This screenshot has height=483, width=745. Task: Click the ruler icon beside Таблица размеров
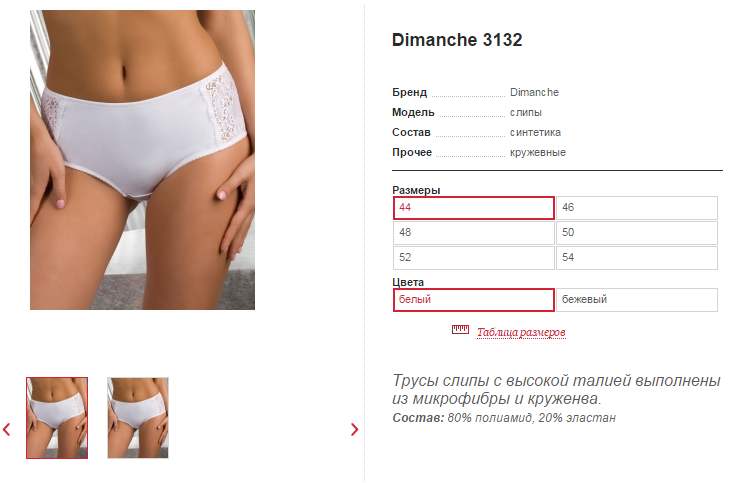(460, 329)
